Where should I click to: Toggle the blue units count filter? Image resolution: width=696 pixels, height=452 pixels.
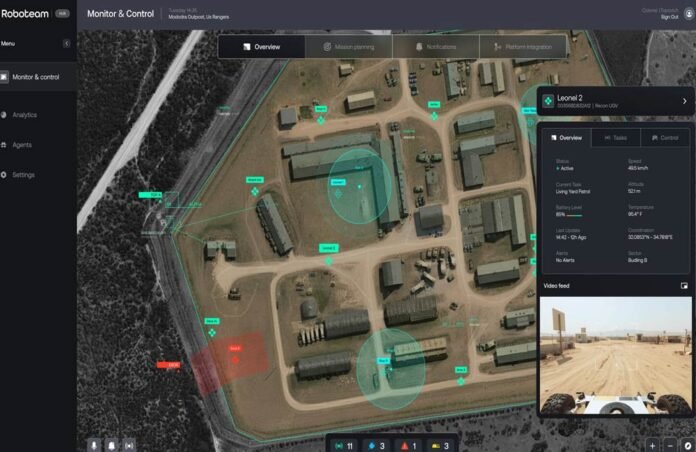373,443
